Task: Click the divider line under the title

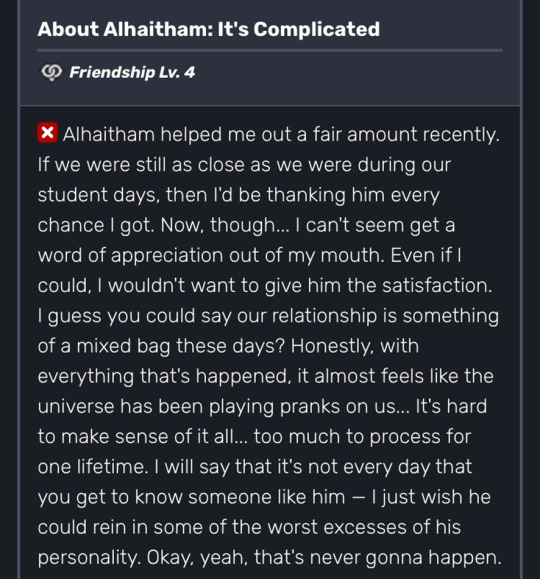Action: pyautogui.click(x=270, y=50)
